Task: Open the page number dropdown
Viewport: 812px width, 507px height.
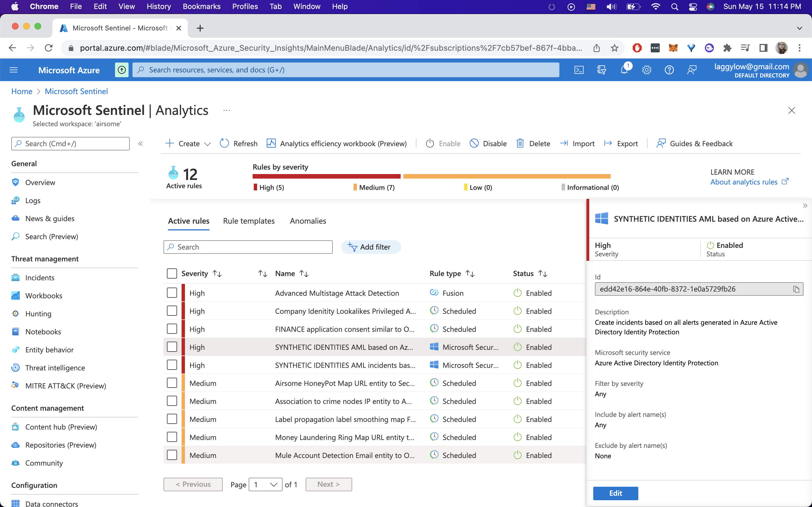Action: (265, 484)
